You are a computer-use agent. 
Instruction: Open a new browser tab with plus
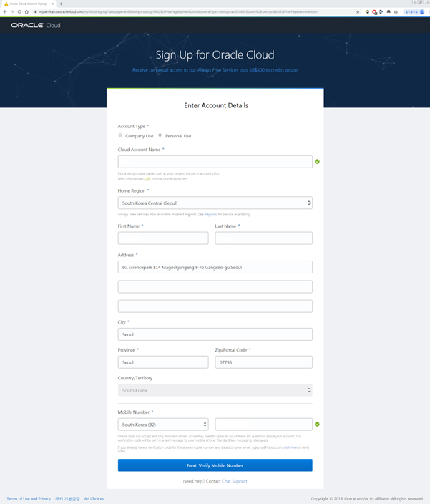61,4
